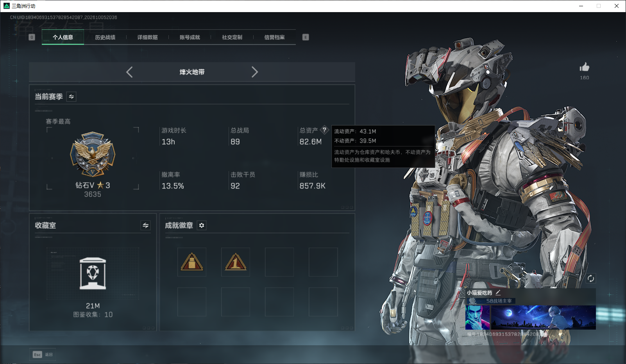Open the 历史战绩 tab
Screen dimensions: 626x364
click(105, 37)
